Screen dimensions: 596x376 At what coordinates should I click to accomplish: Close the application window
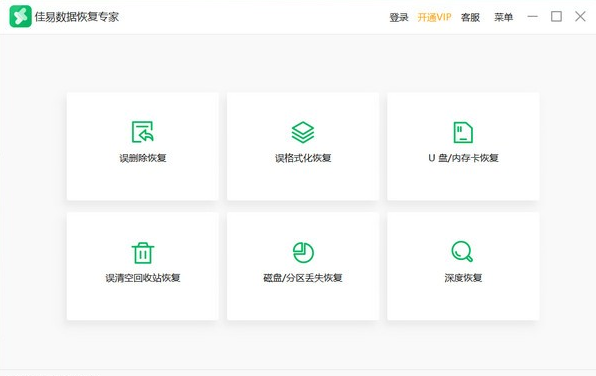[x=580, y=16]
